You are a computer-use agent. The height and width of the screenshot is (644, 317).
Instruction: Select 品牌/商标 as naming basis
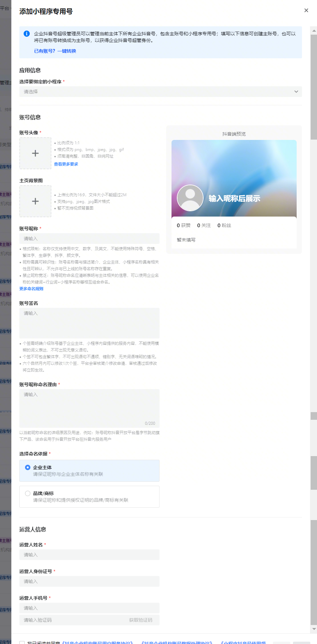click(x=28, y=493)
